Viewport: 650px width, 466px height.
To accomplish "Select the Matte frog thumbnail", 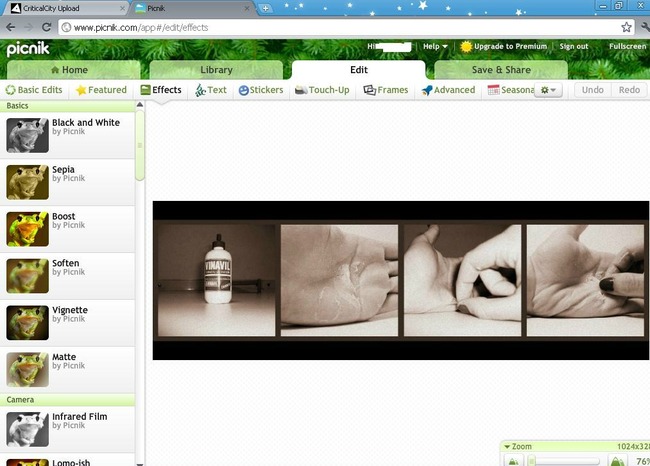I will tap(27, 369).
